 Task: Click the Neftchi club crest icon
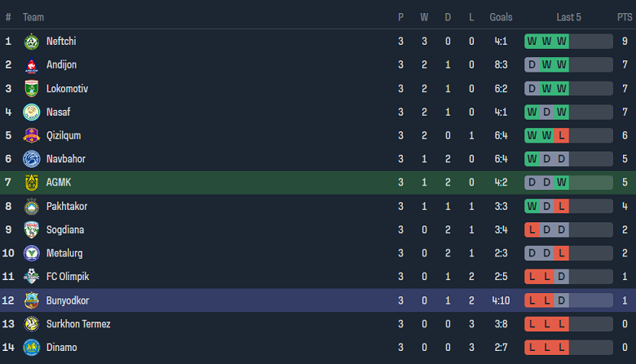coord(32,42)
